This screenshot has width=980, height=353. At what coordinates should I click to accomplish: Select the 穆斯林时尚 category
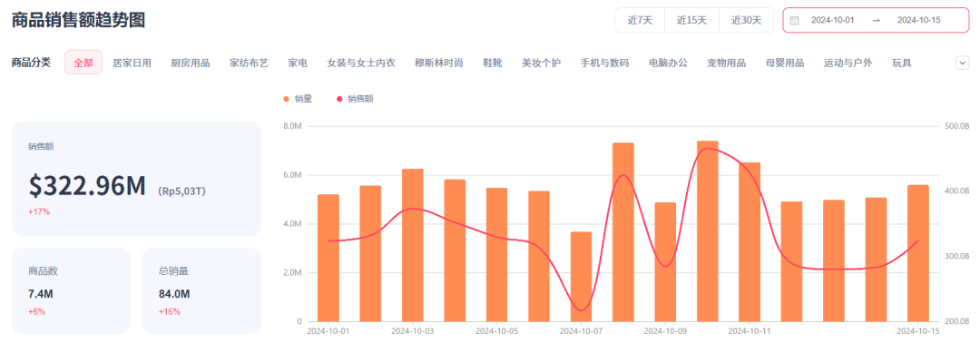pos(439,63)
